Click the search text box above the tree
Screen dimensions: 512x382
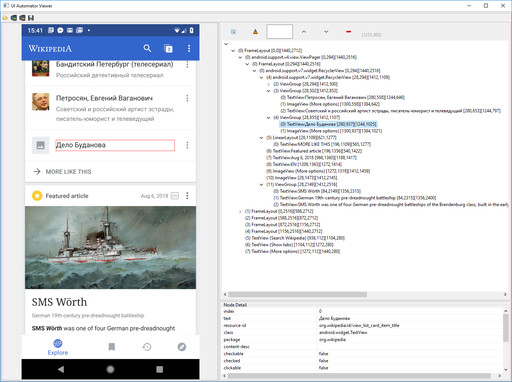pyautogui.click(x=280, y=32)
